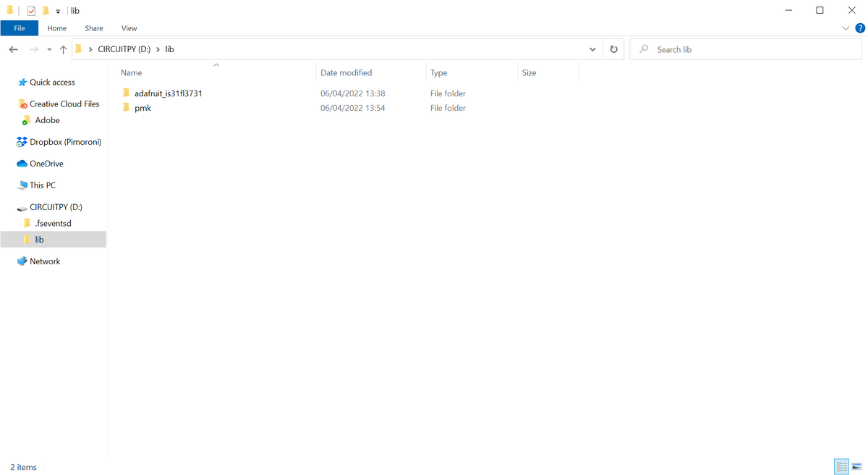Open the Help question mark icon
868x475 pixels.
click(x=860, y=28)
